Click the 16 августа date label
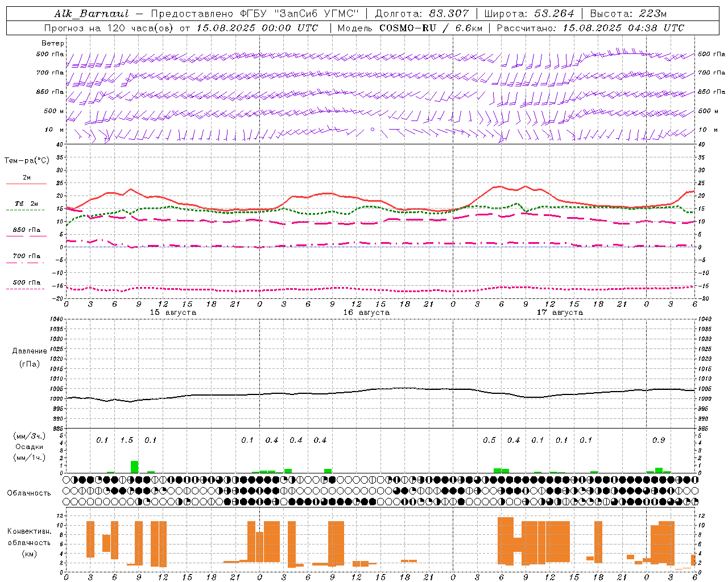Image resolution: width=728 pixels, height=582 pixels. (366, 313)
